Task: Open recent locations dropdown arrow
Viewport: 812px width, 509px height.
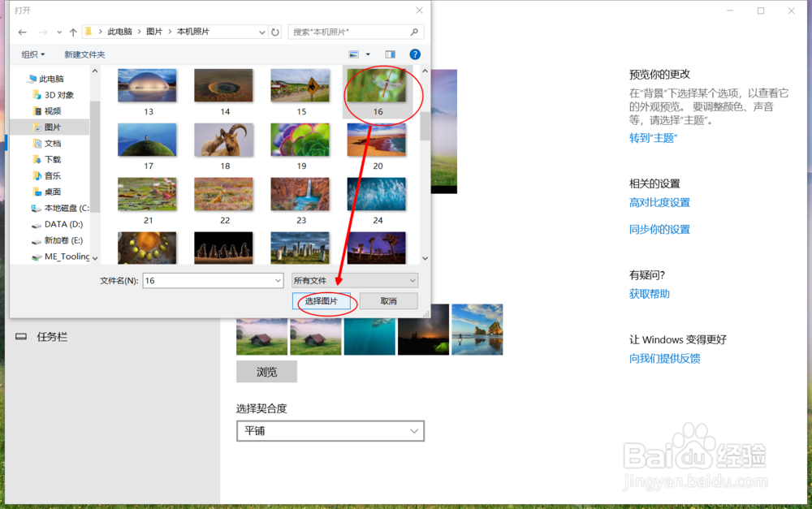Action: point(59,32)
